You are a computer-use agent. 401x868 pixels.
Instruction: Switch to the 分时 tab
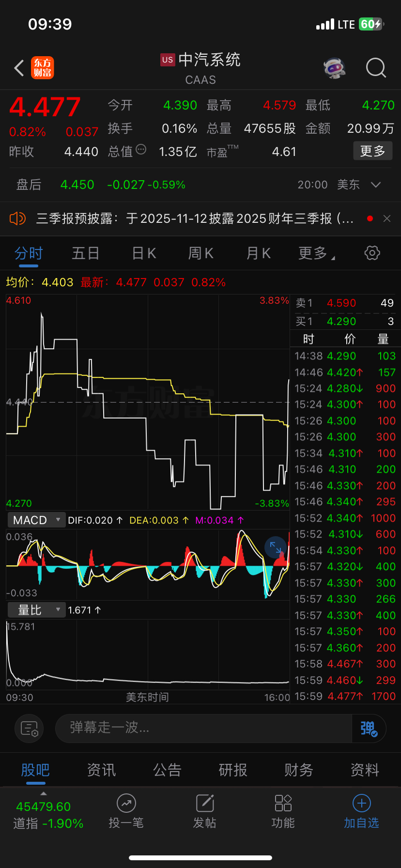(29, 253)
